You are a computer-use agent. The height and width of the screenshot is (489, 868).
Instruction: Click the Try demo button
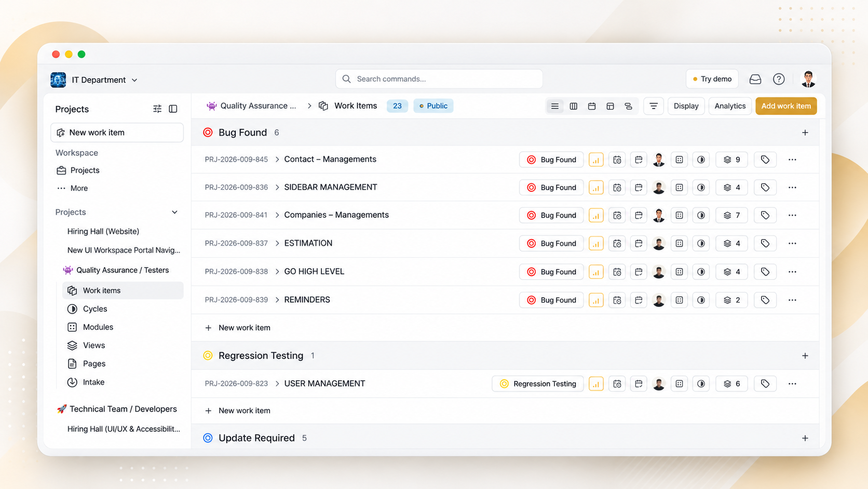coord(712,79)
